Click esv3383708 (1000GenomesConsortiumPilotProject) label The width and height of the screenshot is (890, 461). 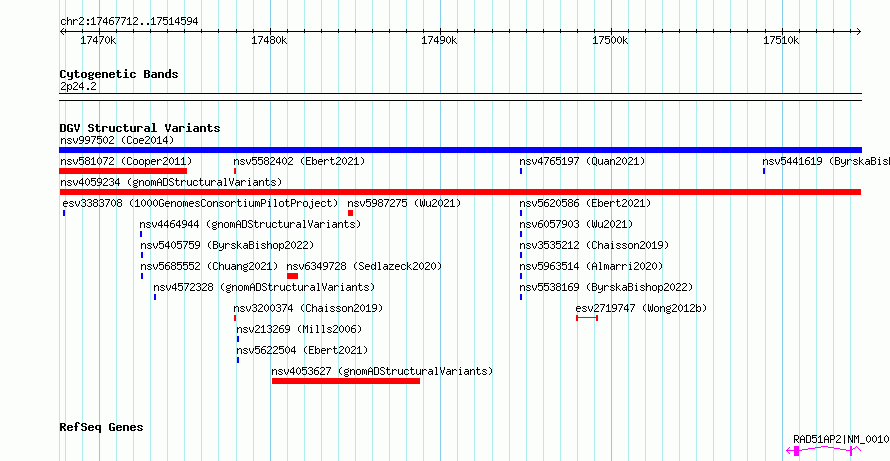point(200,203)
